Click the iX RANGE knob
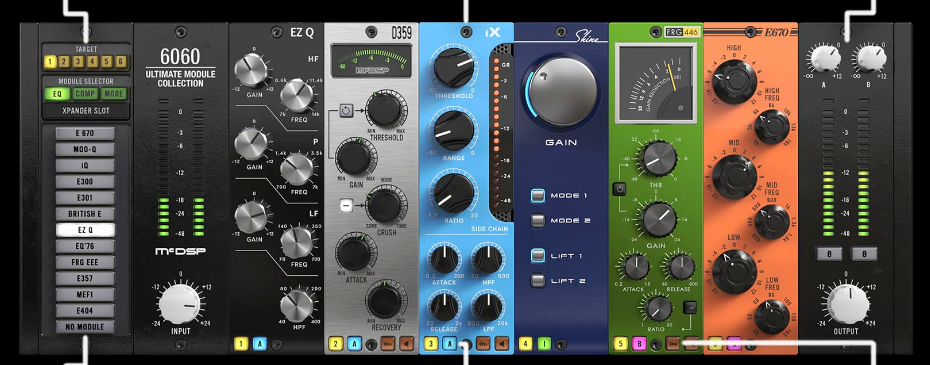Screen dimensions: 930x365 click(454, 131)
